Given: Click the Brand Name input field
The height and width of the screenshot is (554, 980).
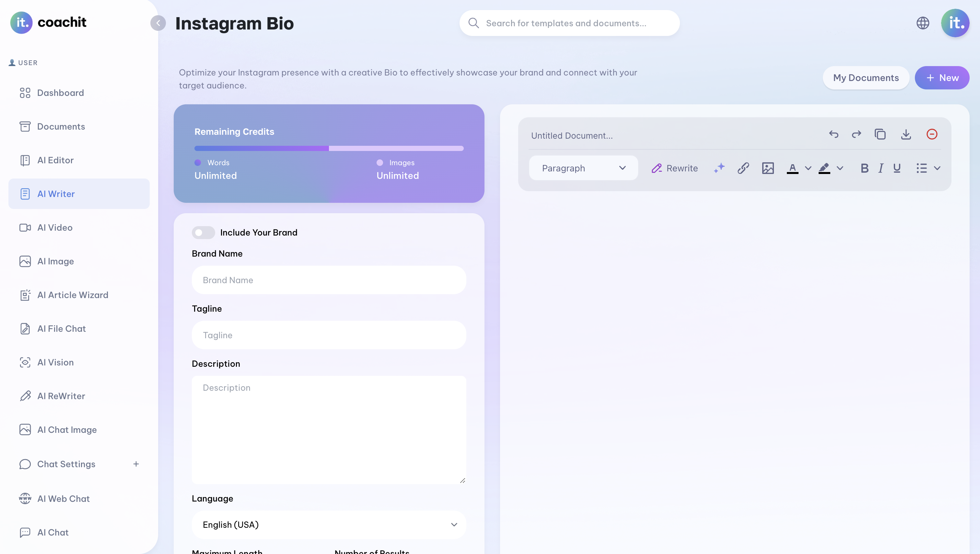Looking at the screenshot, I should point(329,280).
